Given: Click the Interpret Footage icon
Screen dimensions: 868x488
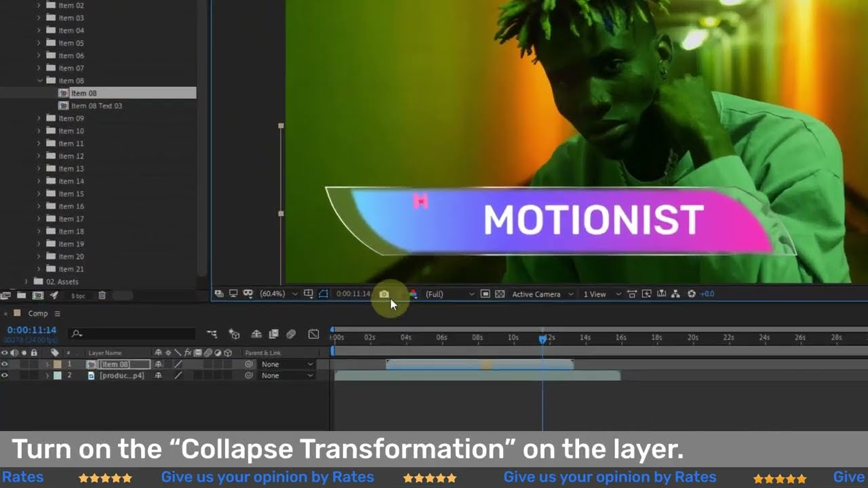Looking at the screenshot, I should pos(6,296).
